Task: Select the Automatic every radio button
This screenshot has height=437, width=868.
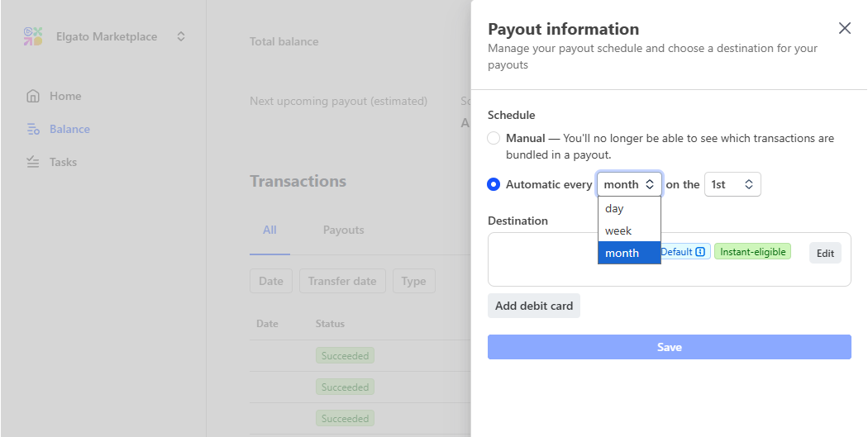Action: [494, 184]
